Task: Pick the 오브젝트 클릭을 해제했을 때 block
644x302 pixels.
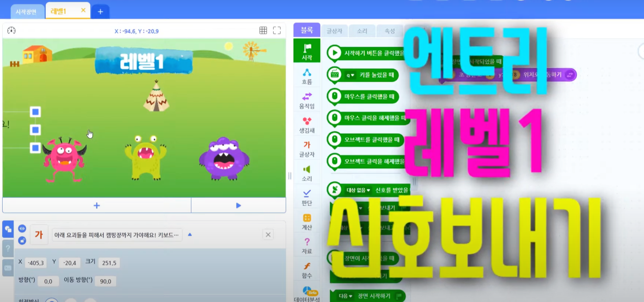Action: pos(368,162)
